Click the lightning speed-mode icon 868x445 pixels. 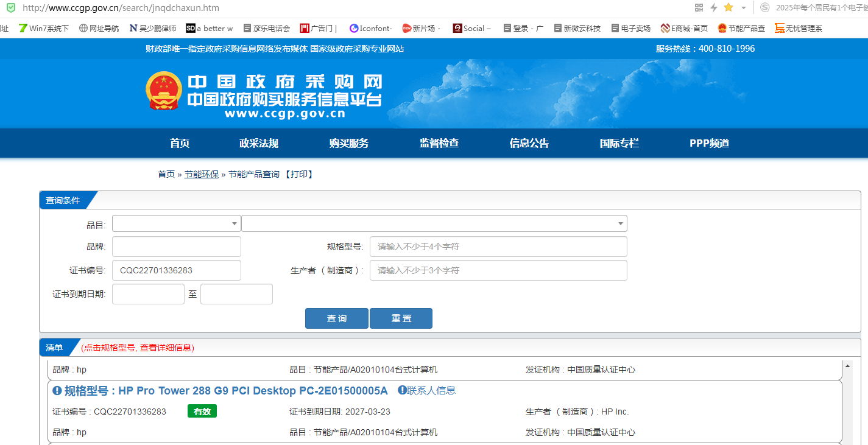point(713,7)
